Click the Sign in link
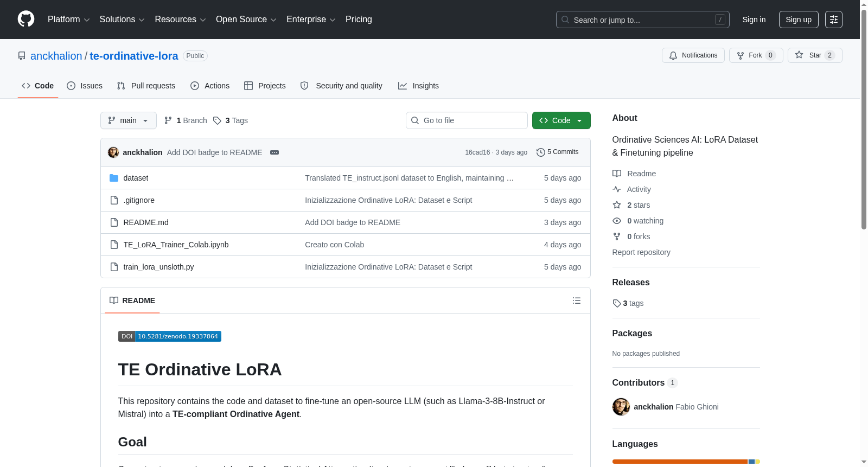Viewport: 868px width, 467px height. click(754, 20)
